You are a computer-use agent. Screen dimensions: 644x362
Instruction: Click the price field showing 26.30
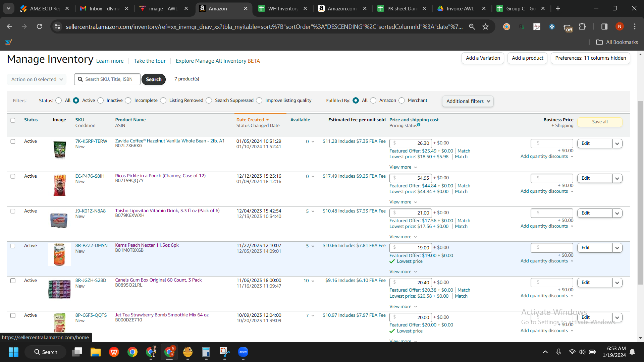411,143
